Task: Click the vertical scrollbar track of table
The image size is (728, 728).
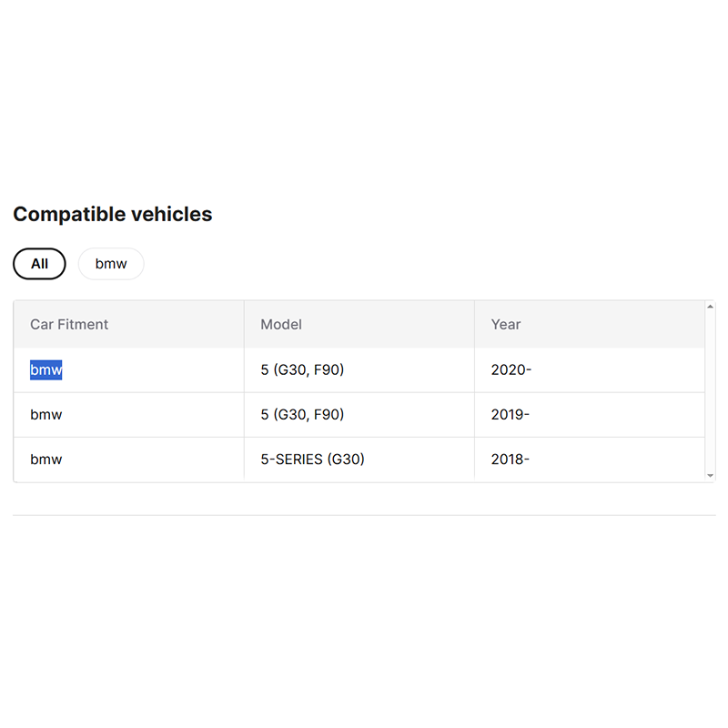Action: [711, 391]
